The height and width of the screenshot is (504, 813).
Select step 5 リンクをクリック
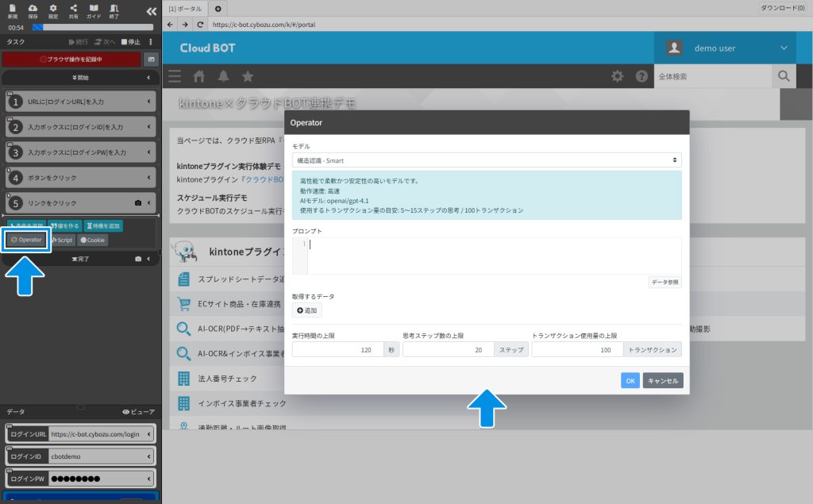pyautogui.click(x=80, y=203)
